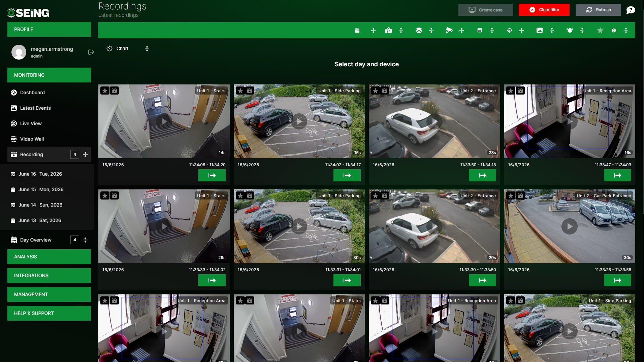Click the Dashboard gauge icon in sidebar
The image size is (644, 362).
[14, 93]
